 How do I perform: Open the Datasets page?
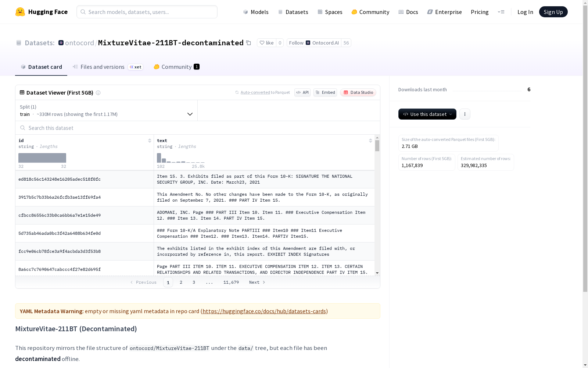[293, 12]
